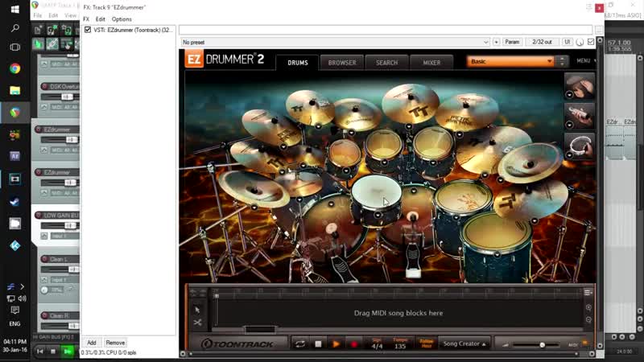The width and height of the screenshot is (644, 362).
Task: Open Windows search magnifier icon
Action: (14, 28)
